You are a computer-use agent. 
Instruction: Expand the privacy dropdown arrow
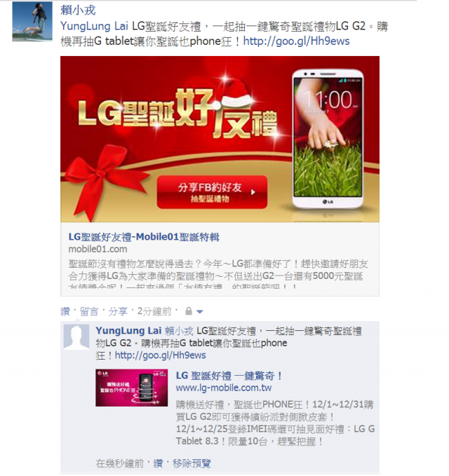pos(199,311)
